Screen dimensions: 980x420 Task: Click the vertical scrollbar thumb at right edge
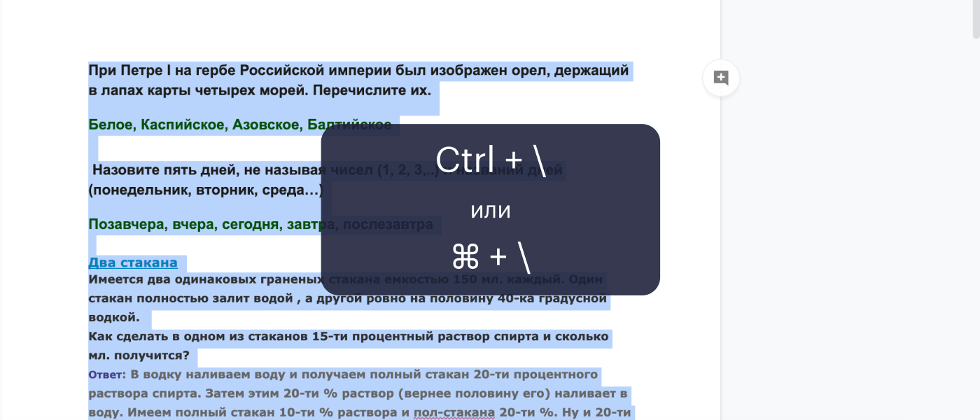click(x=975, y=19)
